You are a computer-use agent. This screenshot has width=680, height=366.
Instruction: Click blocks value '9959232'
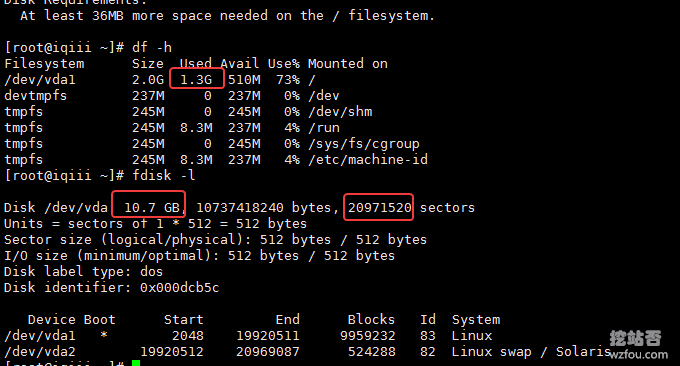click(x=367, y=336)
